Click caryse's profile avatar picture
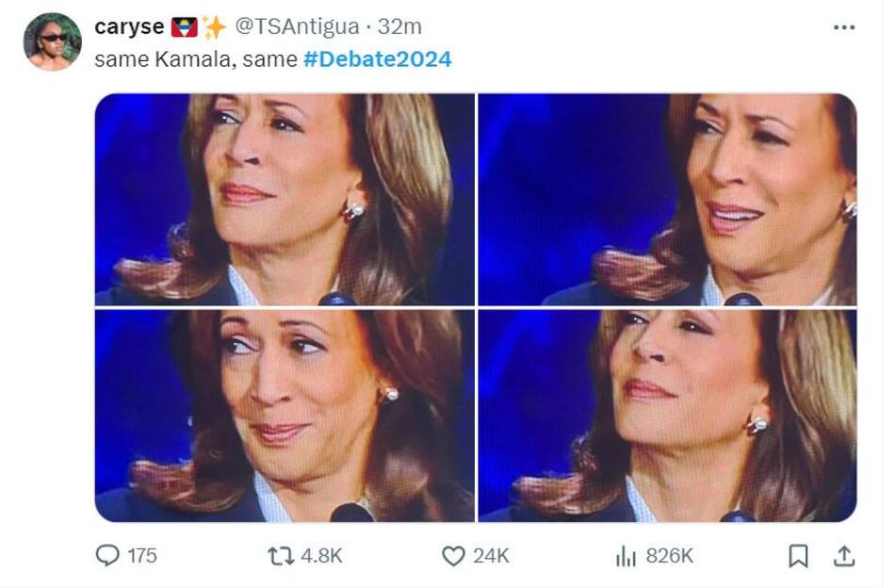895x588 pixels. coord(53,41)
